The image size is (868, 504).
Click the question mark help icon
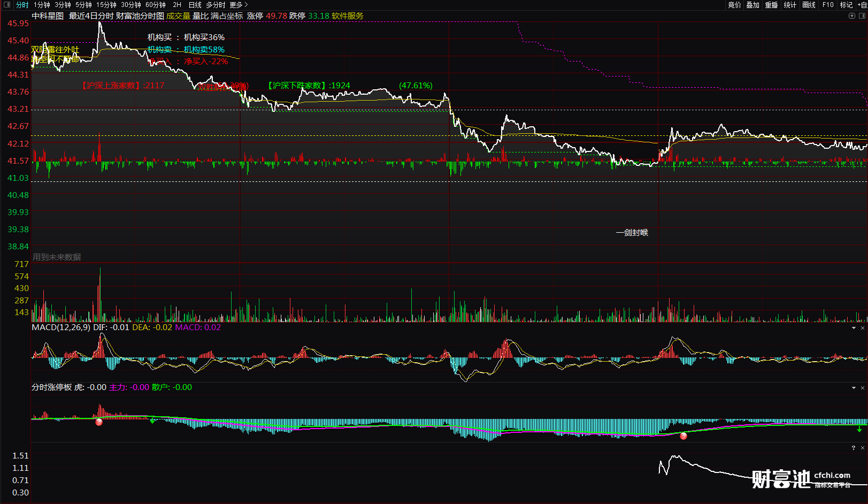click(x=854, y=448)
